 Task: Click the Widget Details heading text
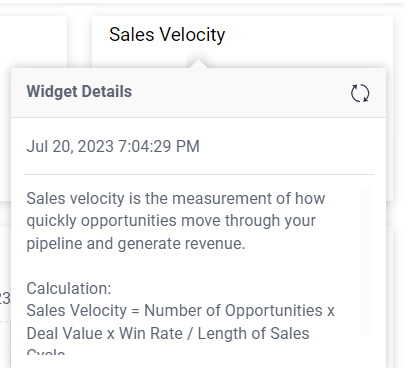(79, 92)
